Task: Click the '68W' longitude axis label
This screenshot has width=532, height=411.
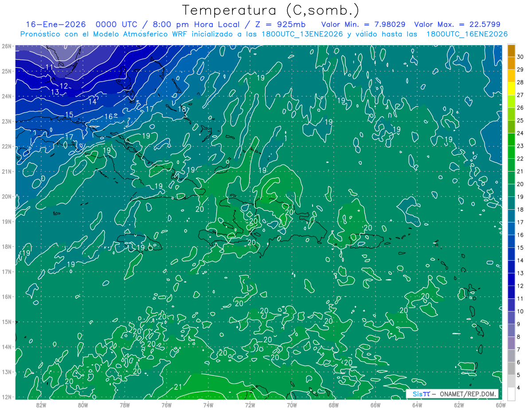Action: click(x=334, y=405)
